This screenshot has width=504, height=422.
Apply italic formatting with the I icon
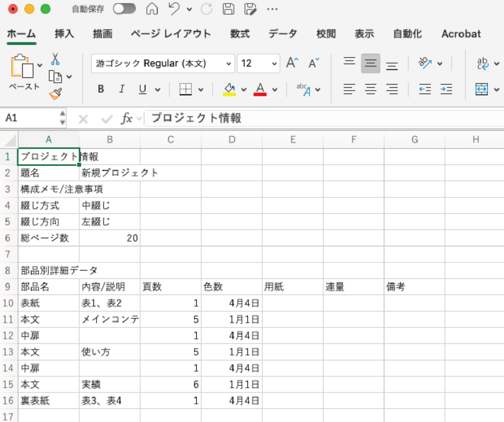click(122, 89)
